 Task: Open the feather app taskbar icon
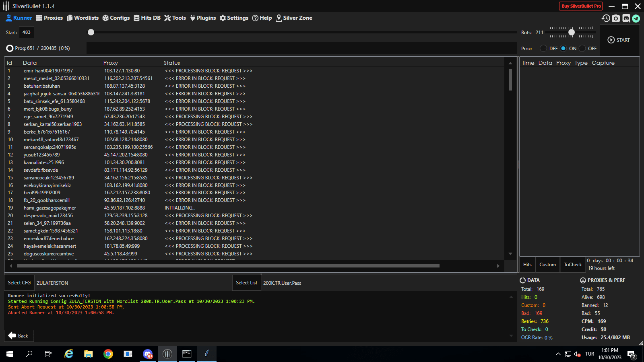pos(207,354)
